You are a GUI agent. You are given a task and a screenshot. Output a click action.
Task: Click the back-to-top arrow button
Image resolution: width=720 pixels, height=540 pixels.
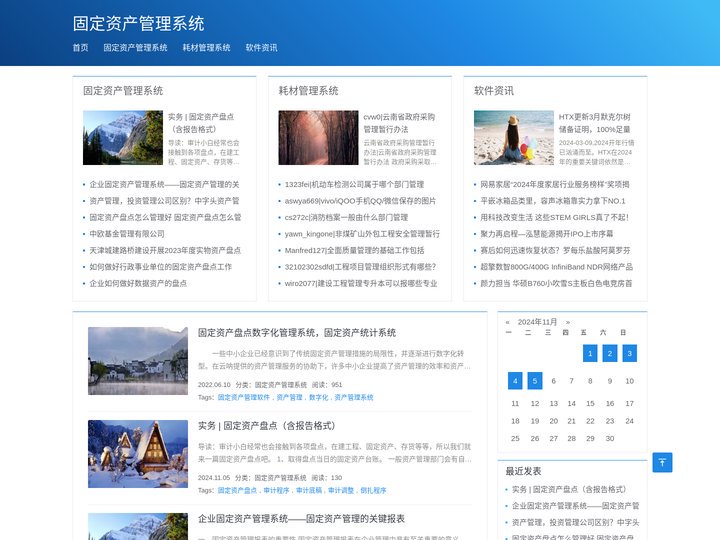[662, 462]
